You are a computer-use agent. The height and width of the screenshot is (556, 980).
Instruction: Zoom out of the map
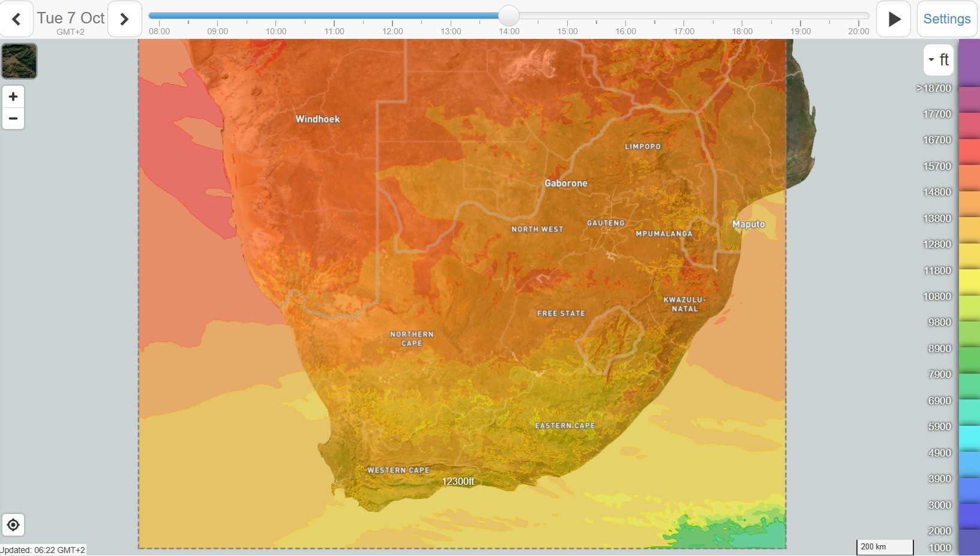(x=13, y=118)
